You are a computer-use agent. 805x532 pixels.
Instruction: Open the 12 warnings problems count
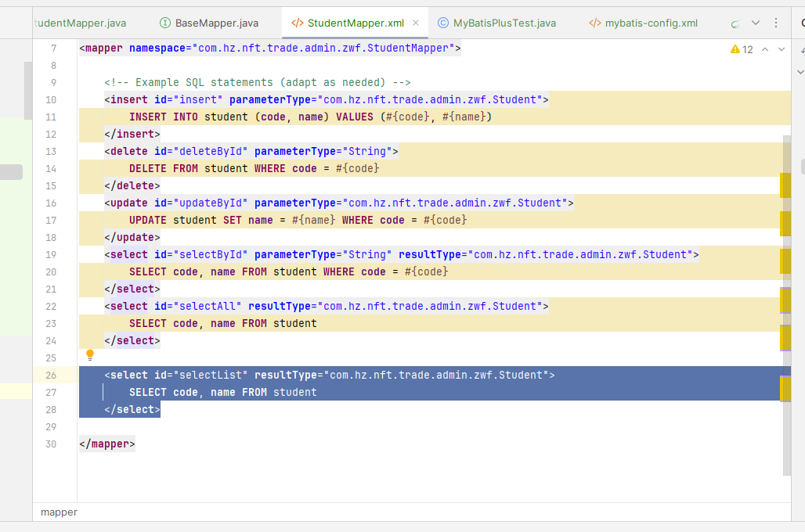click(748, 49)
